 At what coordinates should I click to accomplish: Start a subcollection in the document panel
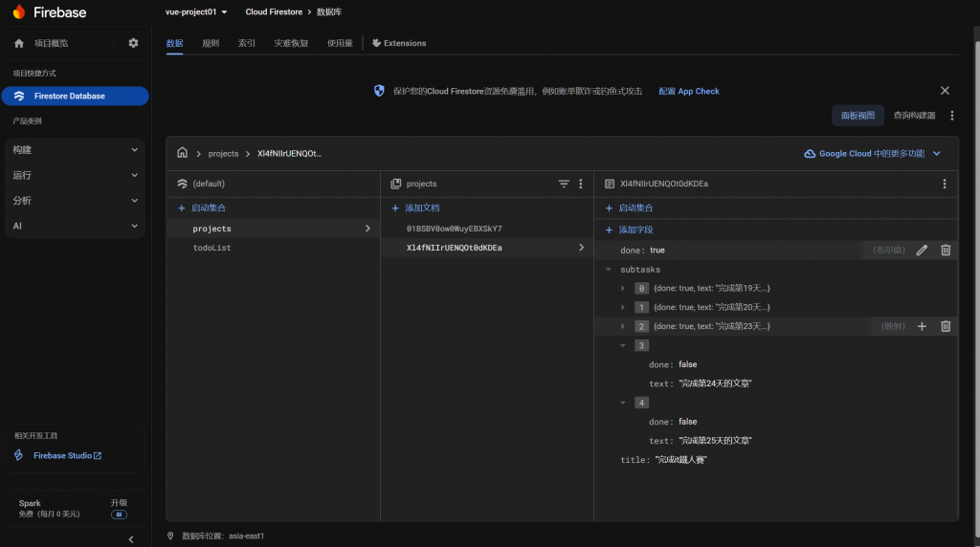[x=630, y=208]
